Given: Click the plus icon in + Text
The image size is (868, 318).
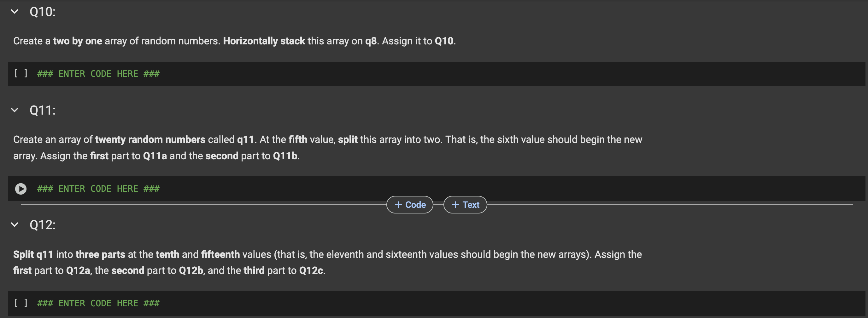Looking at the screenshot, I should click(455, 204).
